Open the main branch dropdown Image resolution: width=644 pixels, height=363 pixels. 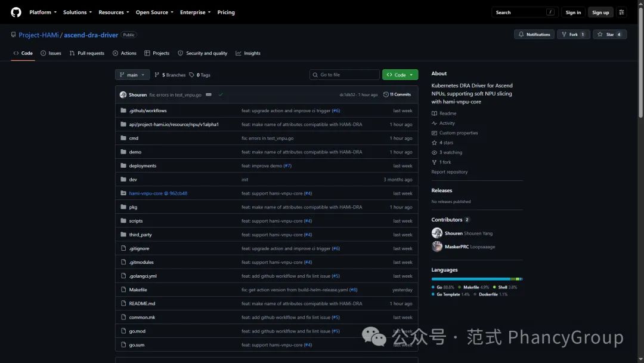[x=132, y=75]
